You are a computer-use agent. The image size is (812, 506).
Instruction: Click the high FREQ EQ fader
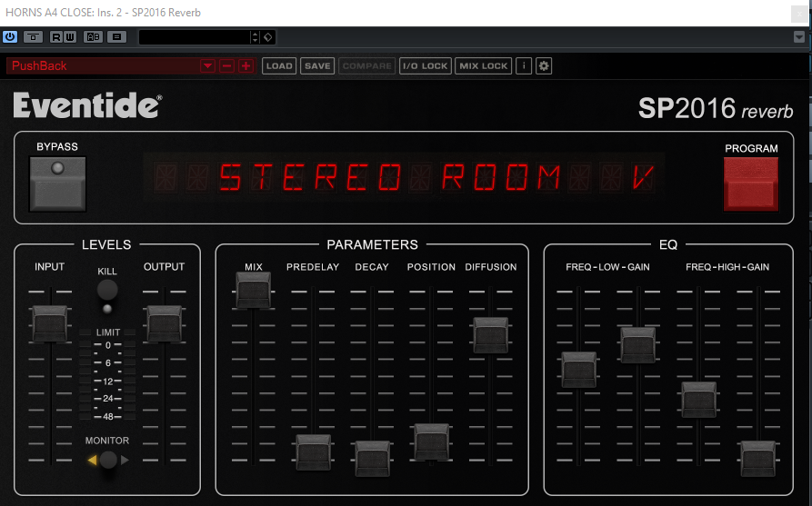pyautogui.click(x=699, y=400)
